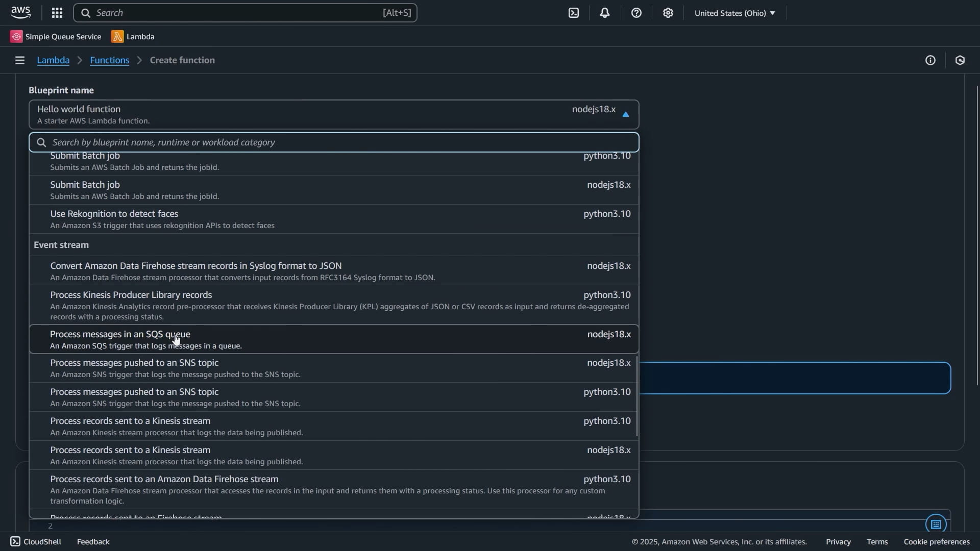Open the AWS services grid menu

click(x=57, y=13)
